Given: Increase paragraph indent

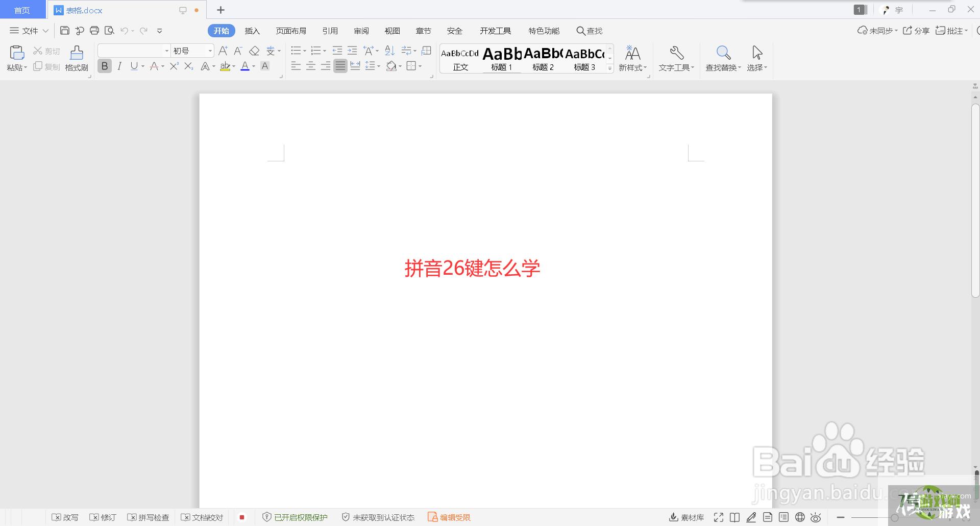Looking at the screenshot, I should (x=352, y=51).
